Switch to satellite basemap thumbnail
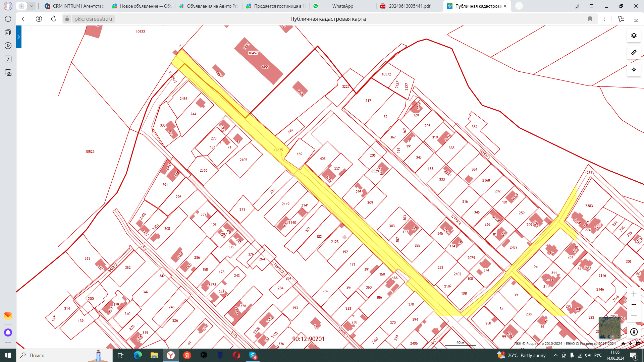 (x=609, y=328)
